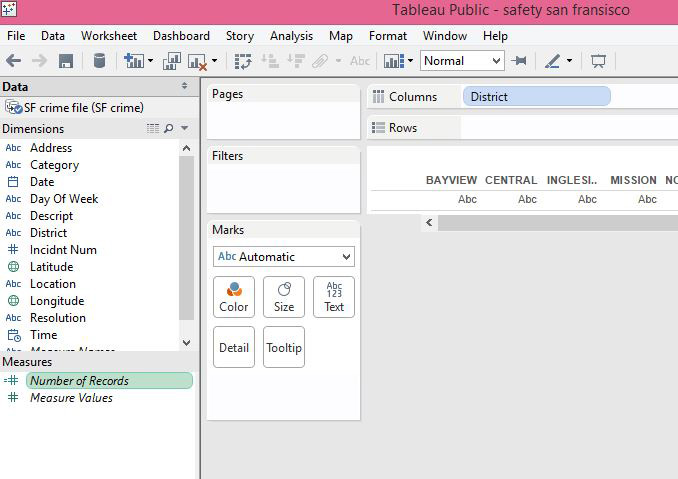Image resolution: width=678 pixels, height=479 pixels.
Task: Select the Day Of Week dimension
Action: pyautogui.click(x=64, y=199)
